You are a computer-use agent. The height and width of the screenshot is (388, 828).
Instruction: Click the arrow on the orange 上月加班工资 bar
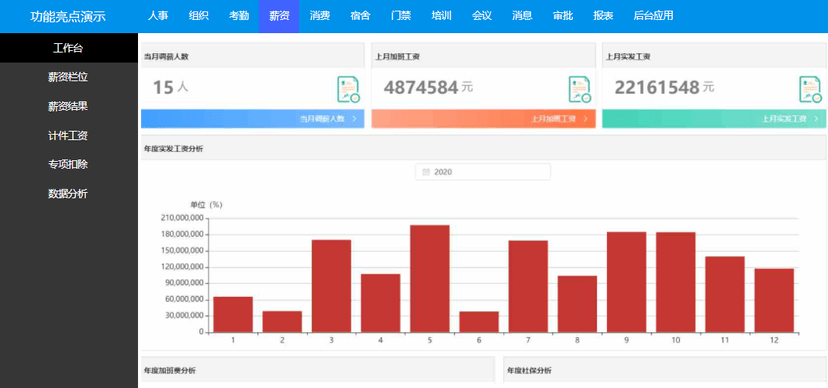[x=586, y=119]
